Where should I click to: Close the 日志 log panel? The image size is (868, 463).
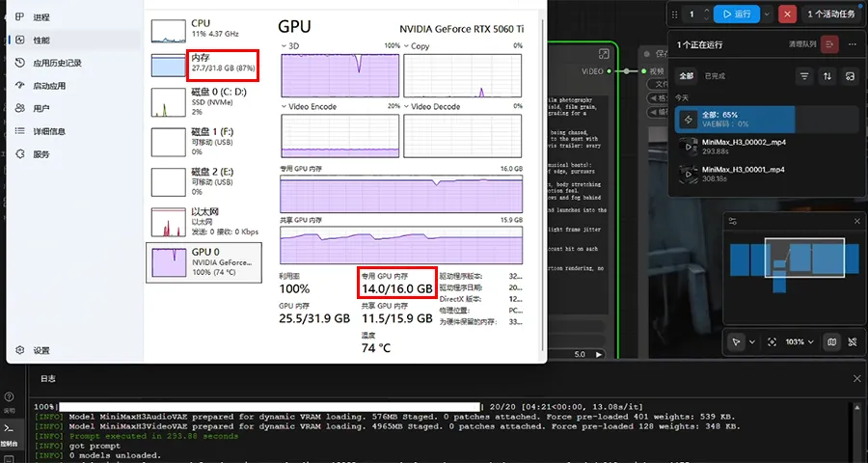pos(857,379)
